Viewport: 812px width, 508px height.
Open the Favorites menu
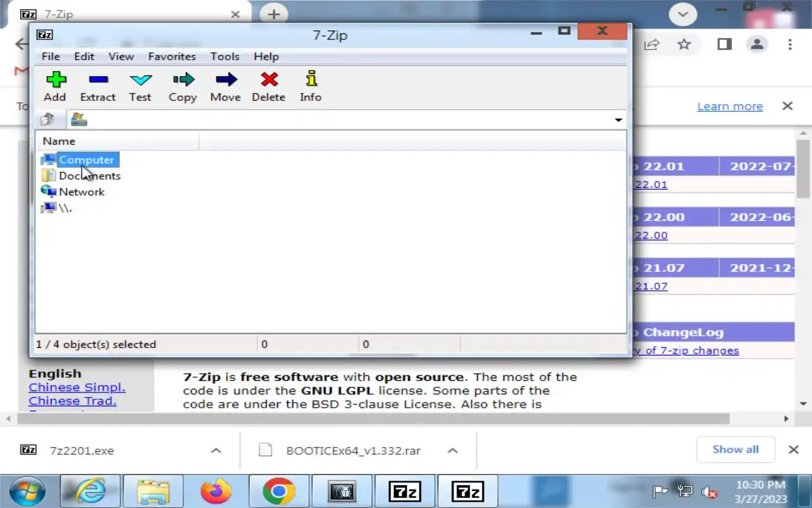click(x=172, y=57)
